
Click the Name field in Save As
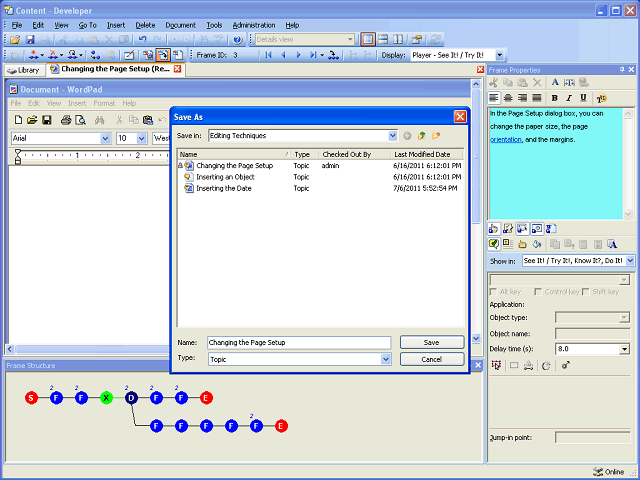coord(299,342)
